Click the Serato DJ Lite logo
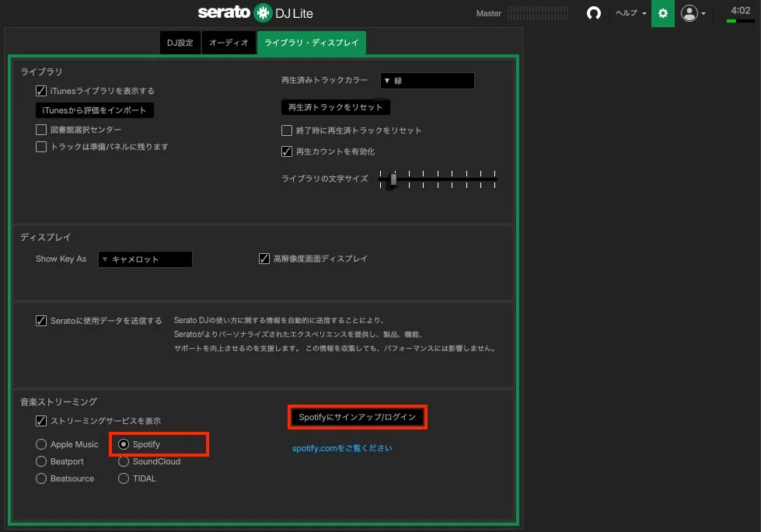This screenshot has width=761, height=532. (x=257, y=12)
